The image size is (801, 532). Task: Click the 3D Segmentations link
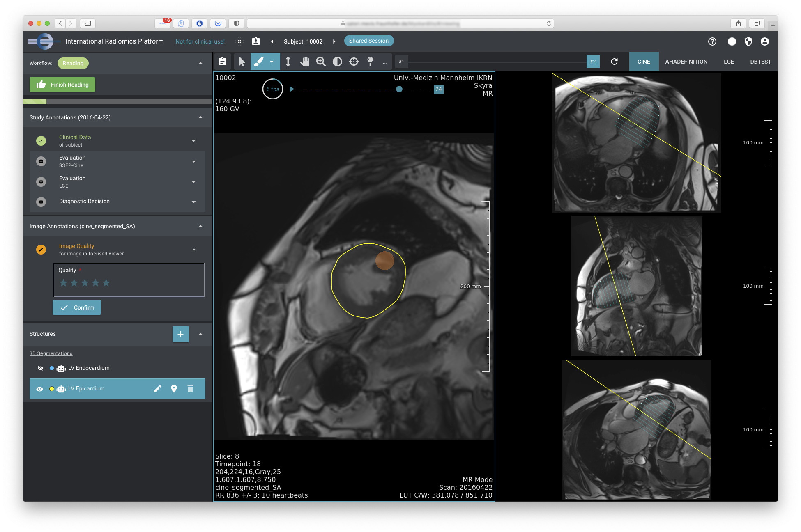[51, 353]
